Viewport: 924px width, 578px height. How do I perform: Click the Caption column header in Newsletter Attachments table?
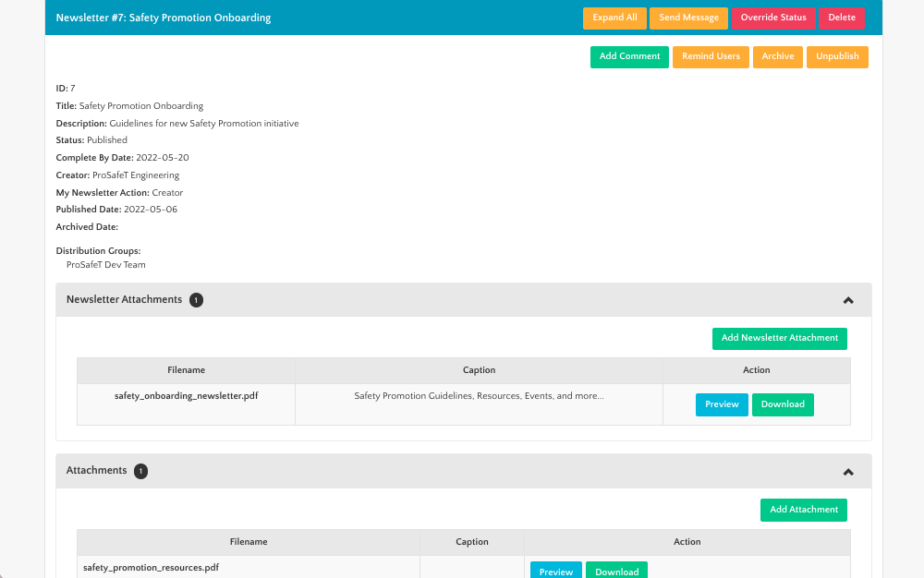point(479,370)
